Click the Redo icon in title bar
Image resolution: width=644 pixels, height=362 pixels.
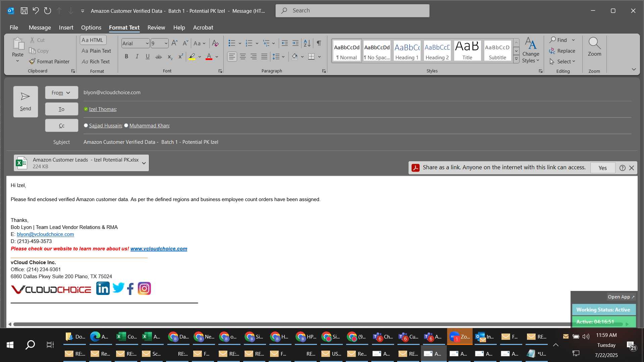(x=48, y=11)
